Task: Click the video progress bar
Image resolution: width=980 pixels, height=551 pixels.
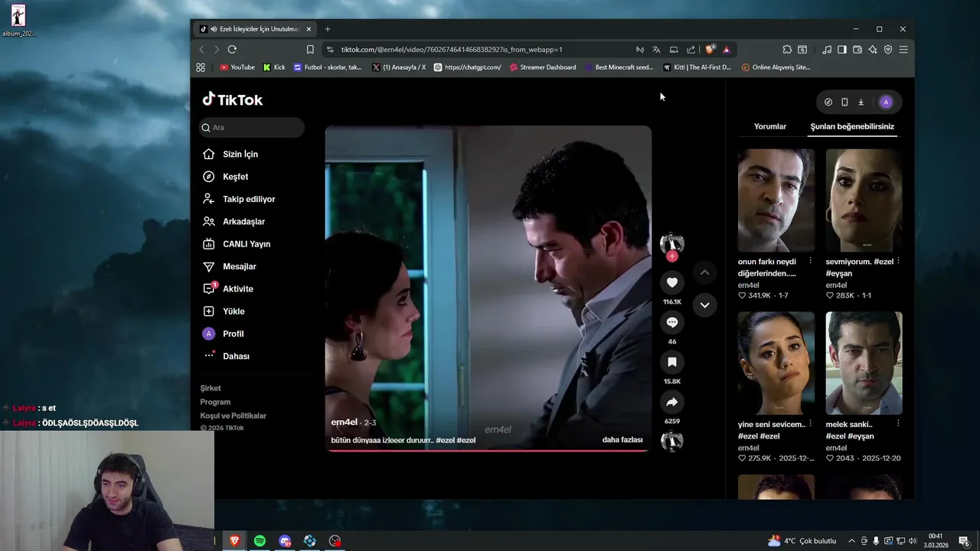Action: [488, 450]
